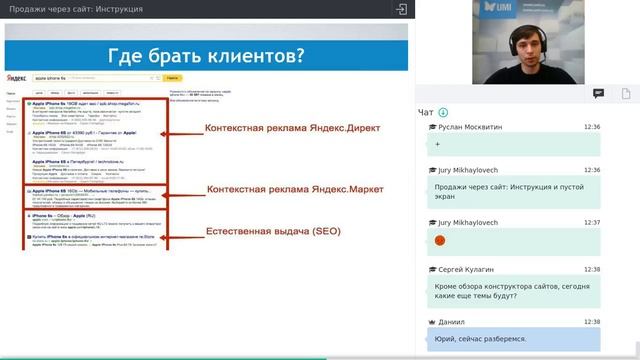Click Руслан Москвитин's name in chat
640x360 pixels.
click(470, 127)
